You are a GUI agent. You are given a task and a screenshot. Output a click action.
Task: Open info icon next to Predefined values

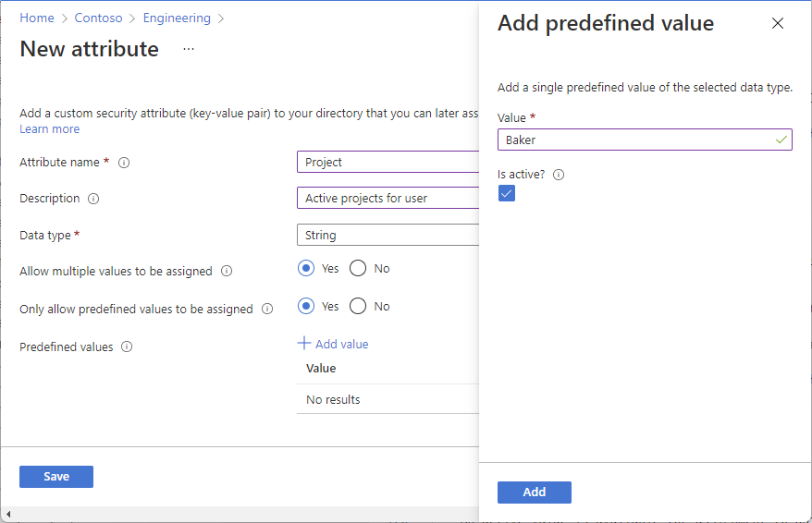[x=127, y=347]
